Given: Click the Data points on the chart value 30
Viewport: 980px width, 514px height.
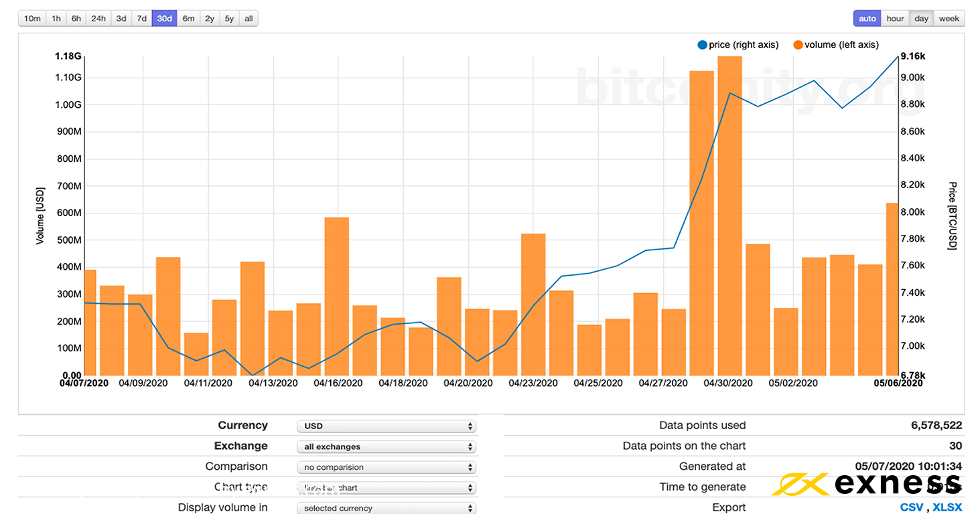Looking at the screenshot, I should pyautogui.click(x=956, y=446).
